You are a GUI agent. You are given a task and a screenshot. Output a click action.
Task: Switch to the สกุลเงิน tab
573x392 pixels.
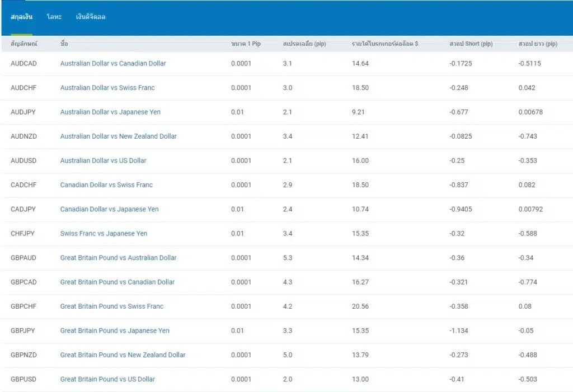point(22,17)
